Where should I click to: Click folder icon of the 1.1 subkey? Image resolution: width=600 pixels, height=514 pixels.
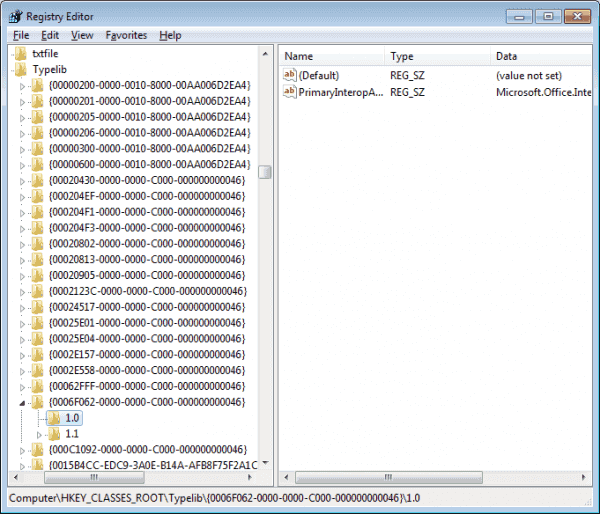54,434
